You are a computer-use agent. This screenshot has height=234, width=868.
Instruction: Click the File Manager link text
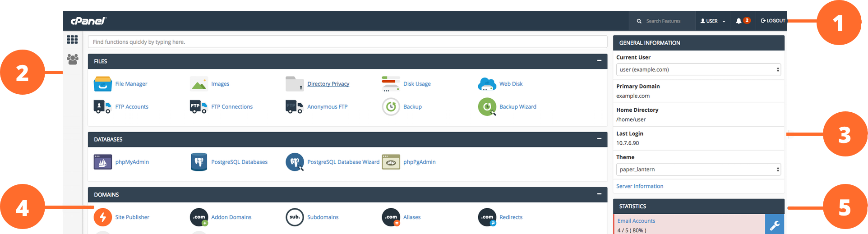pyautogui.click(x=131, y=84)
